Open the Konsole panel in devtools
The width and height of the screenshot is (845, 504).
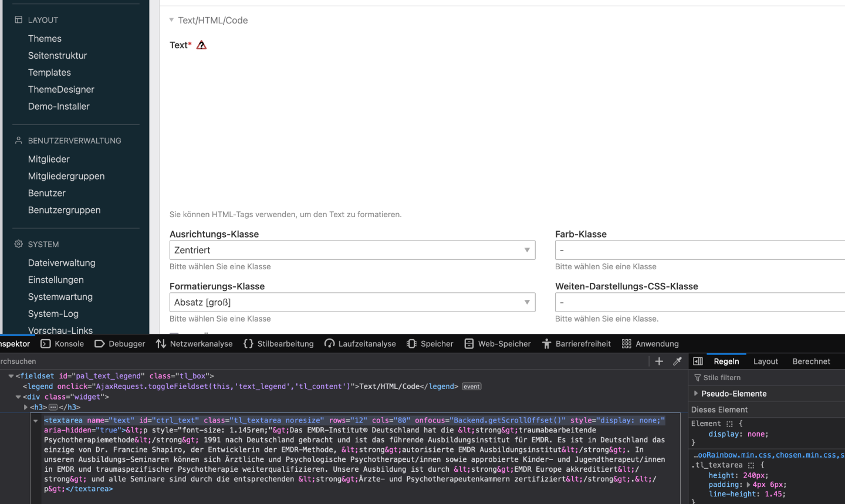tap(62, 344)
